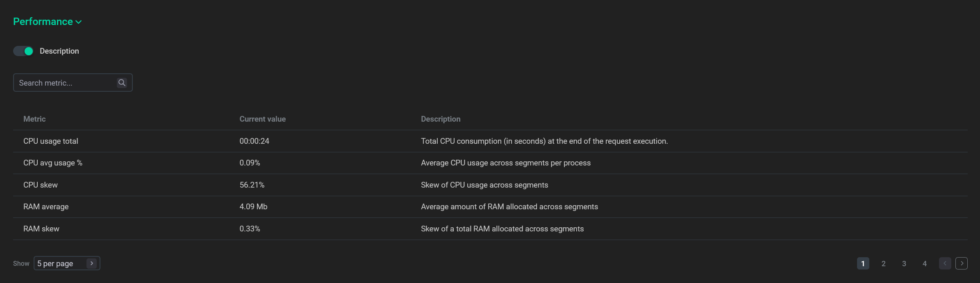Go to page 4 of results
This screenshot has height=283, width=980.
[924, 263]
